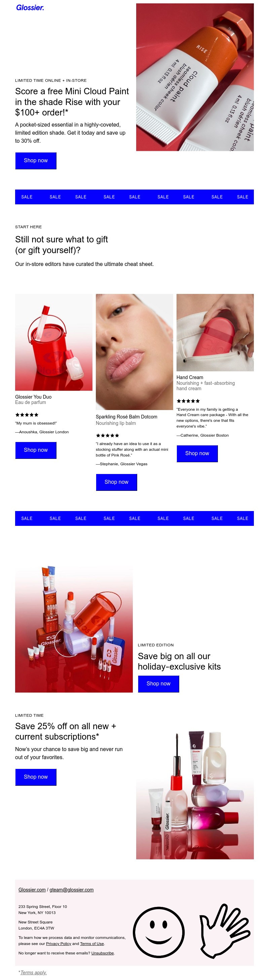This screenshot has height=980, width=269.
Task: Open the Glossier.com footer link
Action: click(32, 890)
